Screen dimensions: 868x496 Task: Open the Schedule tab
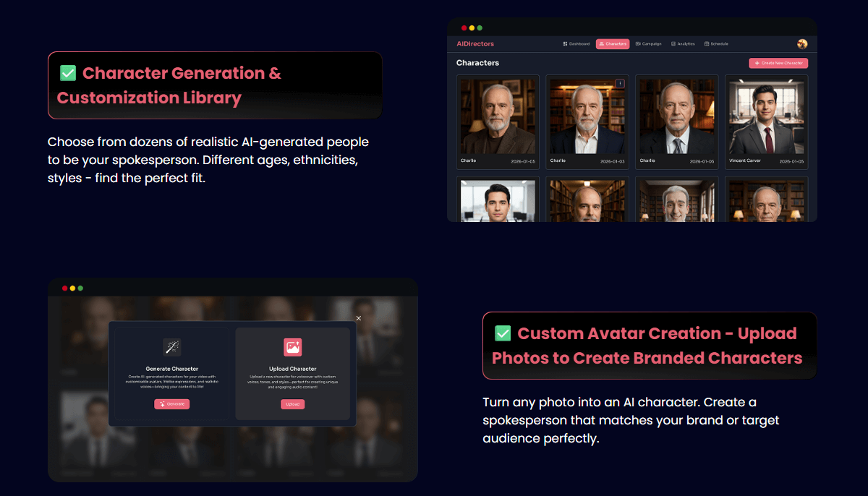(716, 44)
